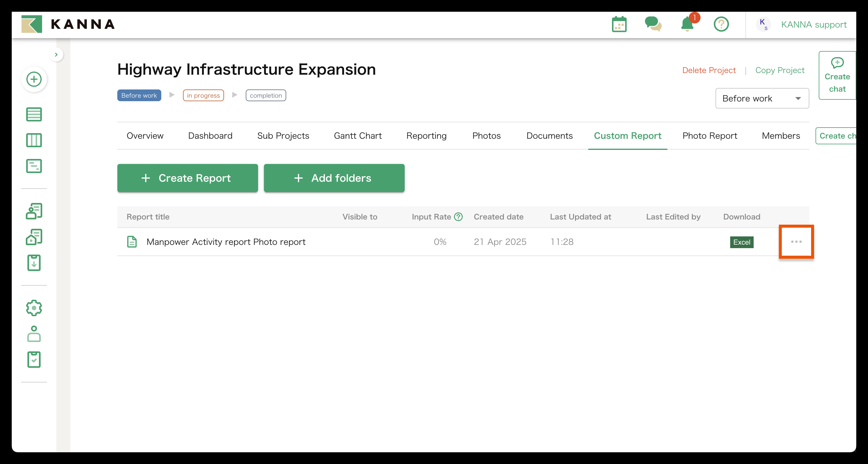This screenshot has width=868, height=464.
Task: Expand the sidebar with chevron arrow
Action: pyautogui.click(x=56, y=55)
